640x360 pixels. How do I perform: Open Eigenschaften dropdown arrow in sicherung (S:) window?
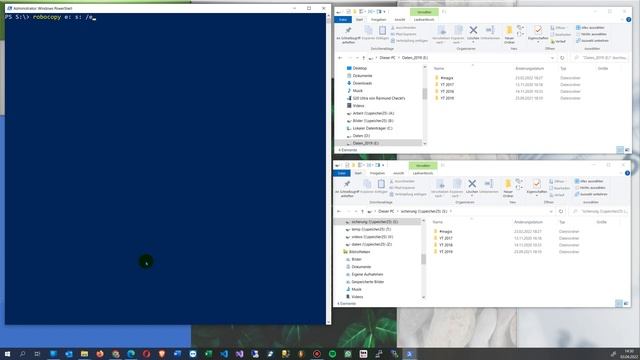pyautogui.click(x=537, y=196)
